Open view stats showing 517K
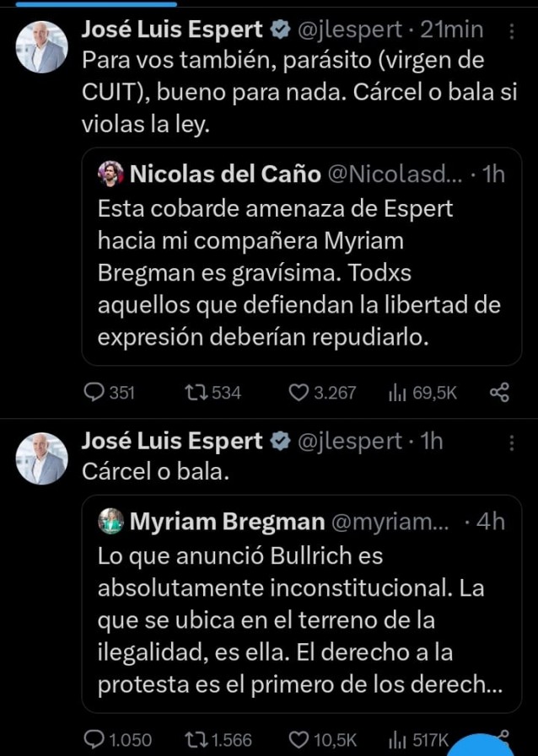Screen dimensions: 538x756 (396, 740)
